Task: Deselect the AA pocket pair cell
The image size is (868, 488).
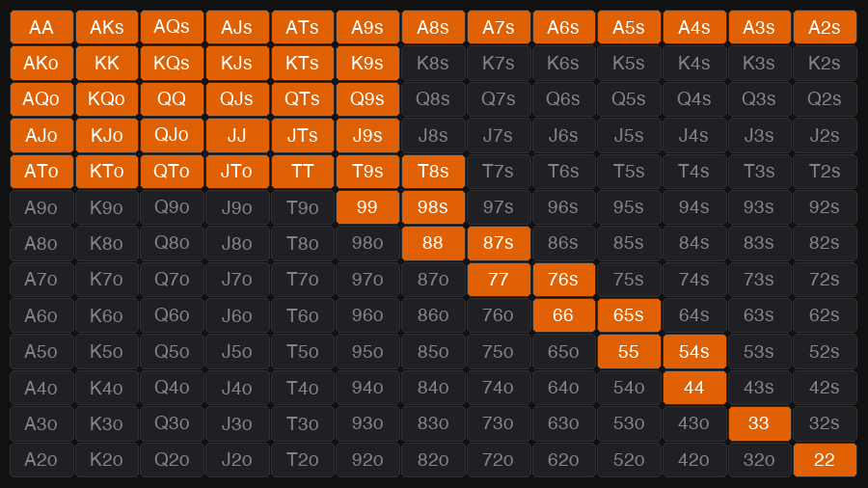Action: click(x=41, y=27)
